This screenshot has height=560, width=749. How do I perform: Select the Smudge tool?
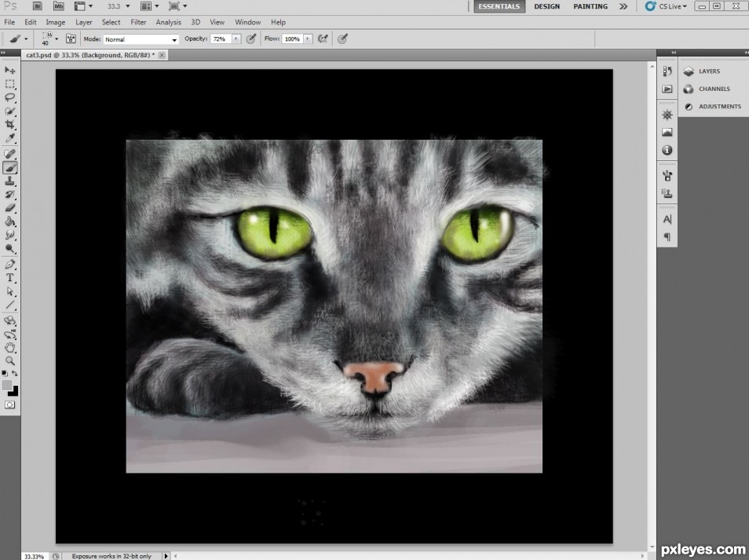click(10, 235)
